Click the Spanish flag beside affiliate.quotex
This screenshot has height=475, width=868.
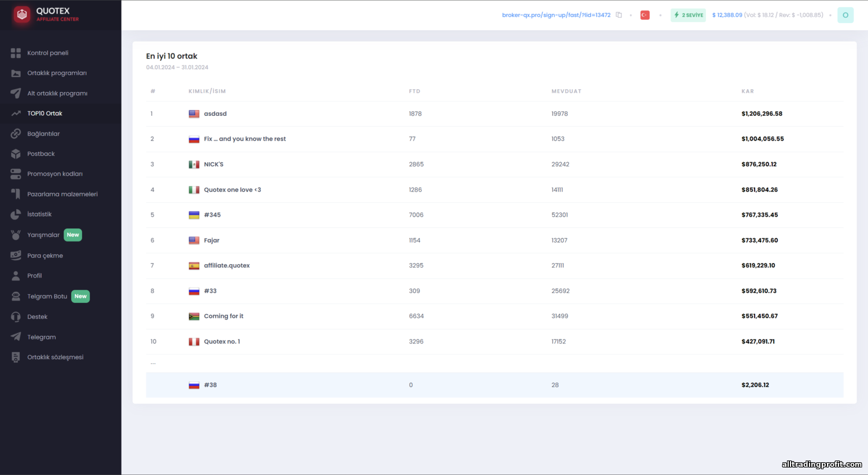coord(194,266)
